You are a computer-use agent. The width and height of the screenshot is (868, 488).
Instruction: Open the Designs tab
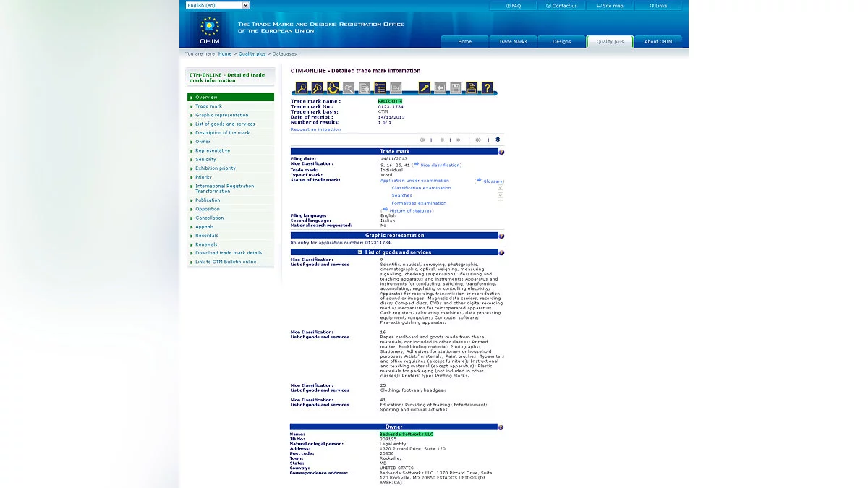[561, 41]
